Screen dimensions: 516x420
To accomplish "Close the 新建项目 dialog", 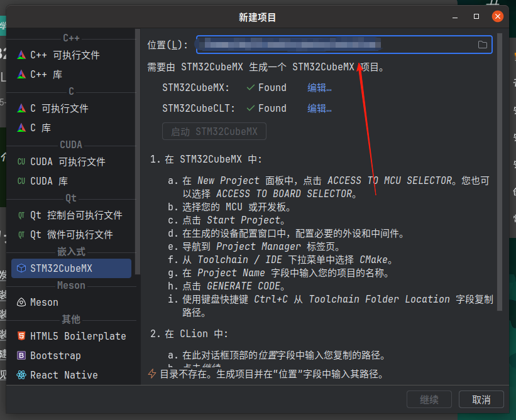I will [498, 16].
